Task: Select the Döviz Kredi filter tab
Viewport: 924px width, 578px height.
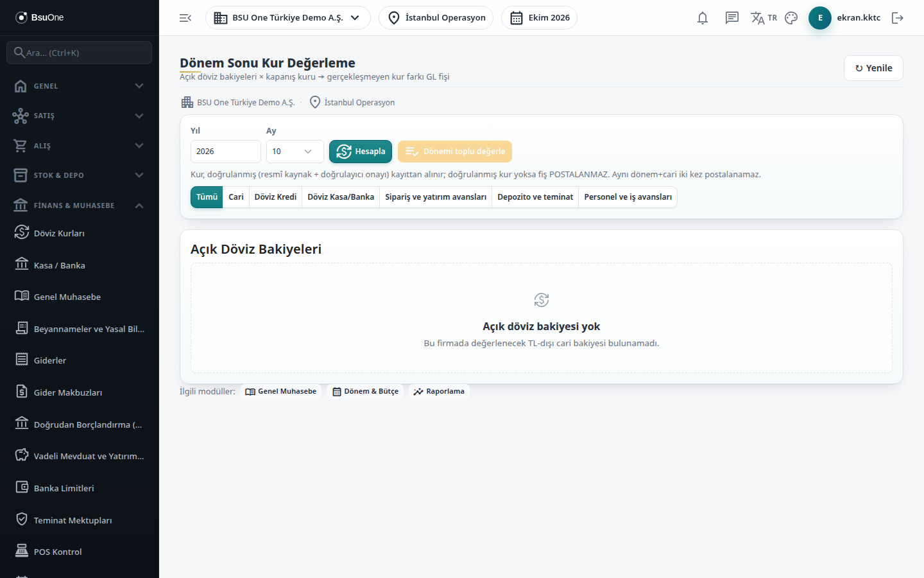Action: click(275, 197)
